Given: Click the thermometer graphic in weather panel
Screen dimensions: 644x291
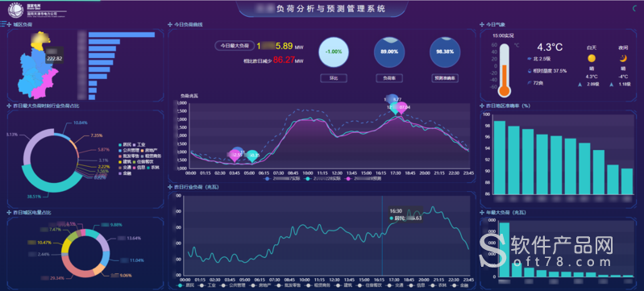Looking at the screenshot, I should point(505,70).
